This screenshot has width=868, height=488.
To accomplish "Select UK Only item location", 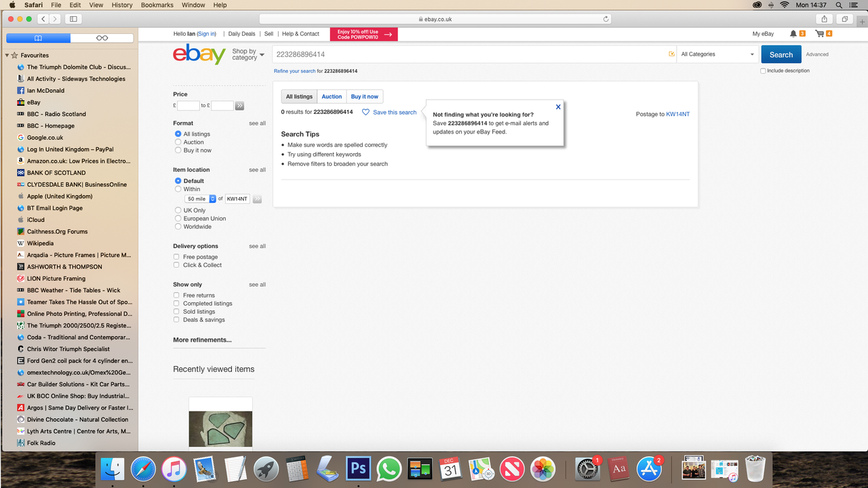I will coord(178,210).
